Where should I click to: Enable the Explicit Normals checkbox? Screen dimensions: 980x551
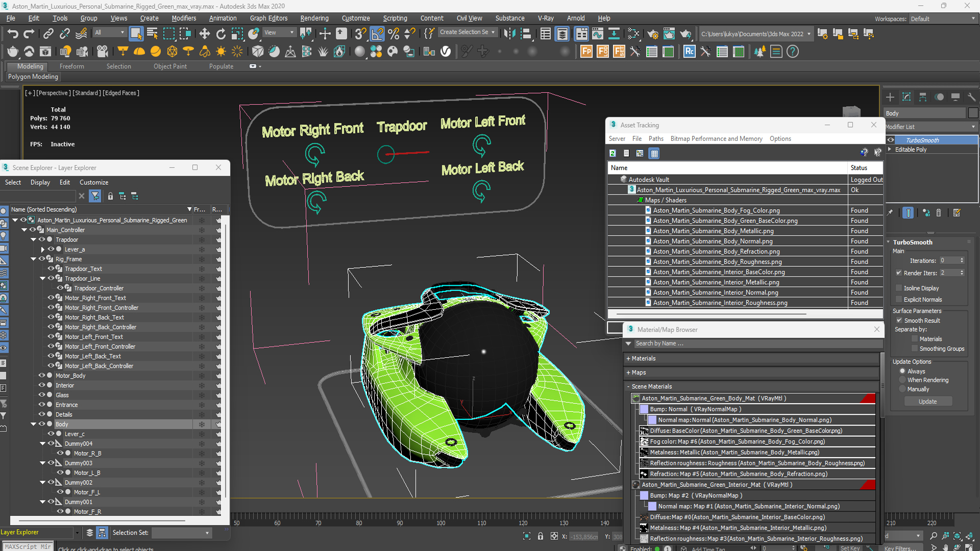[899, 299]
